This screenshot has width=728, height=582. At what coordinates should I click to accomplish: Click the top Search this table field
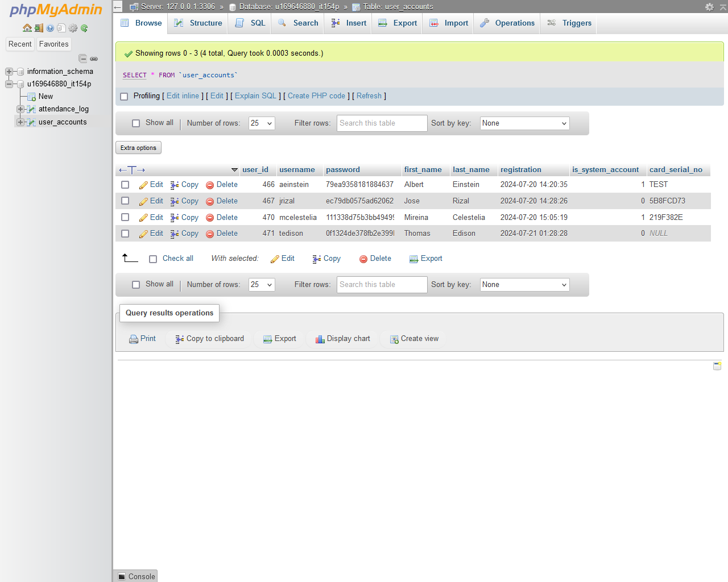click(x=382, y=123)
